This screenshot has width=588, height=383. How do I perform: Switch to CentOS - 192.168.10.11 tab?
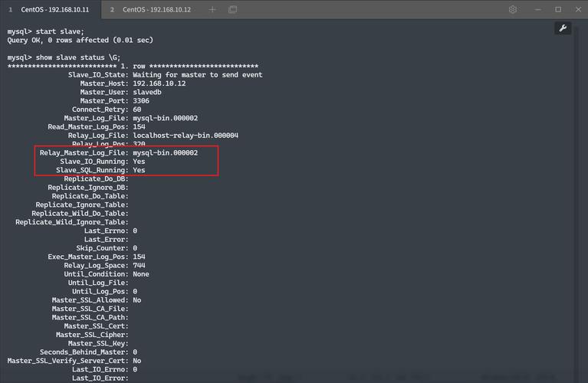(51, 9)
